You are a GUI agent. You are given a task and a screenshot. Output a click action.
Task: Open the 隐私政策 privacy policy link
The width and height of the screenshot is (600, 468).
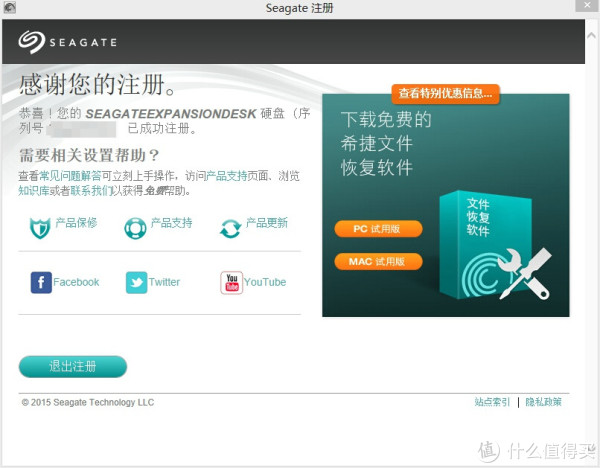coord(543,402)
